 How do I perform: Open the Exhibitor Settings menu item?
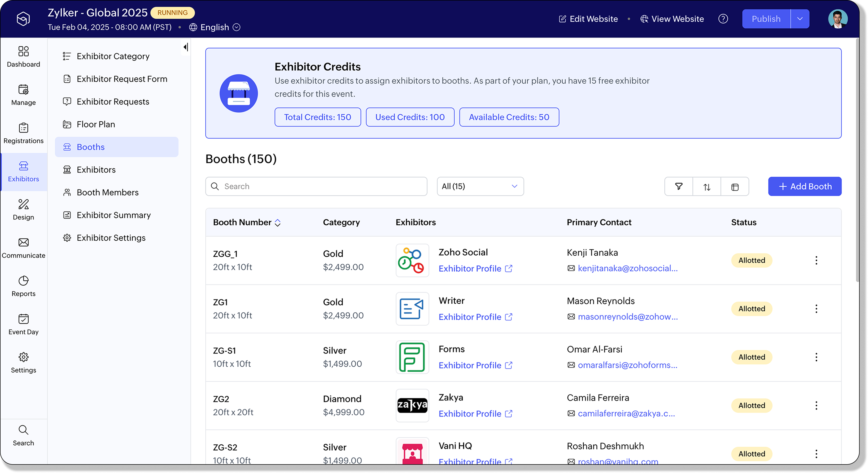click(x=111, y=238)
